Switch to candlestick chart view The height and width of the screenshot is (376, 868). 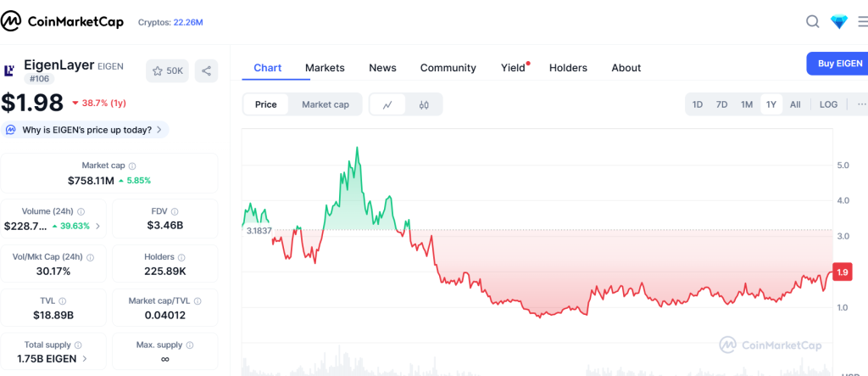tap(424, 104)
